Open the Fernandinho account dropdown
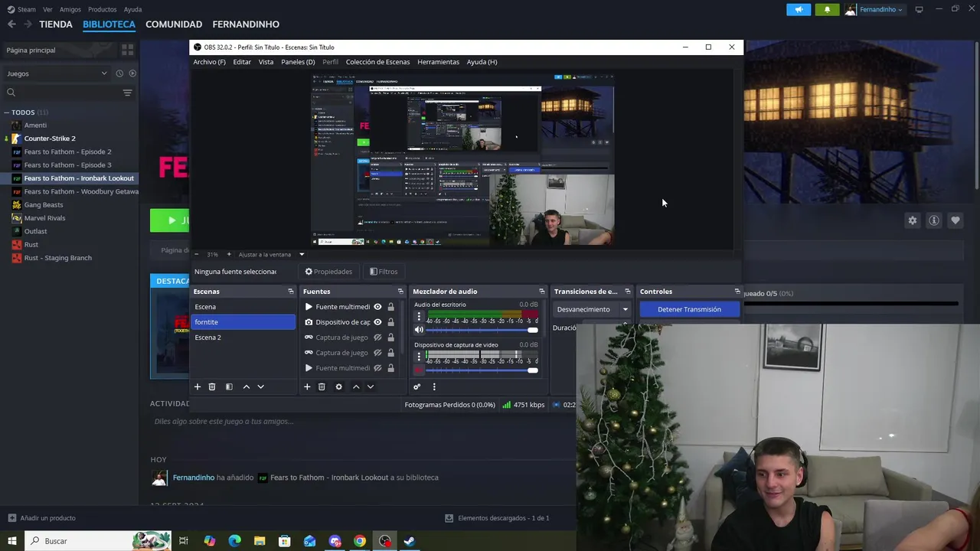Image resolution: width=980 pixels, height=551 pixels. tap(874, 9)
